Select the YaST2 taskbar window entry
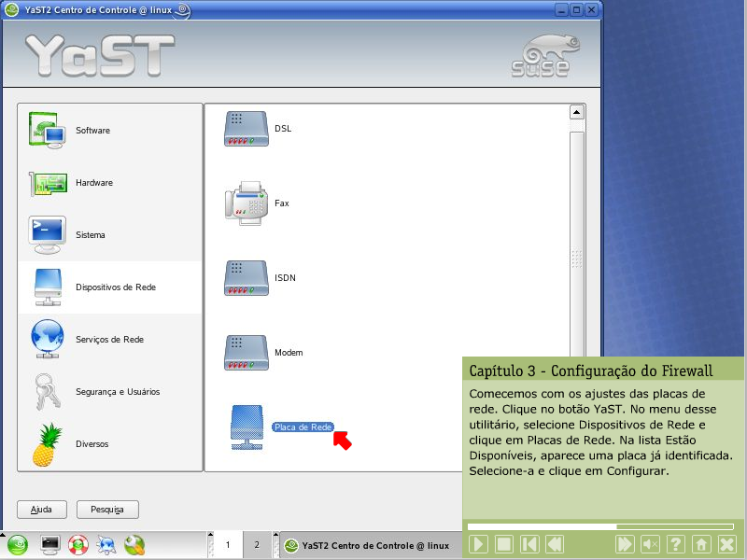The image size is (747, 560). 368,545
